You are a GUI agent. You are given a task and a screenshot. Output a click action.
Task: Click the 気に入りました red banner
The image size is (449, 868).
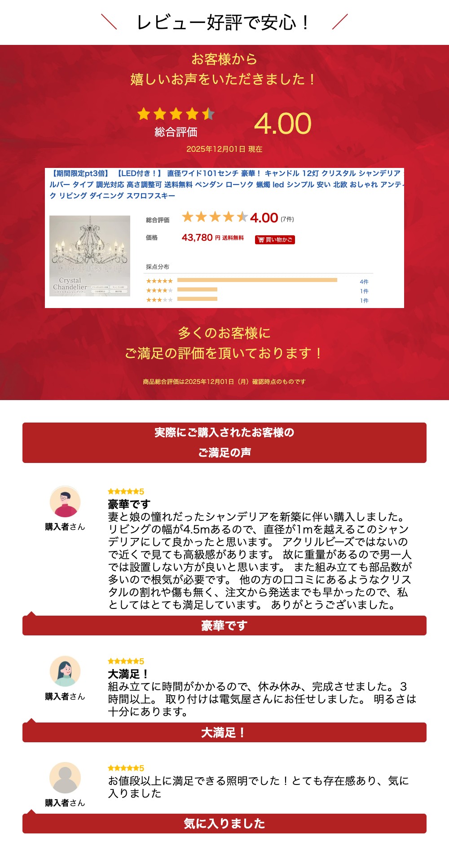(x=224, y=824)
